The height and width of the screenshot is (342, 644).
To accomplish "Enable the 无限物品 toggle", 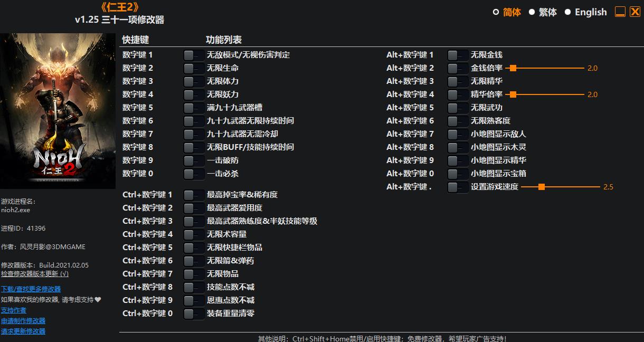I will coord(194,274).
